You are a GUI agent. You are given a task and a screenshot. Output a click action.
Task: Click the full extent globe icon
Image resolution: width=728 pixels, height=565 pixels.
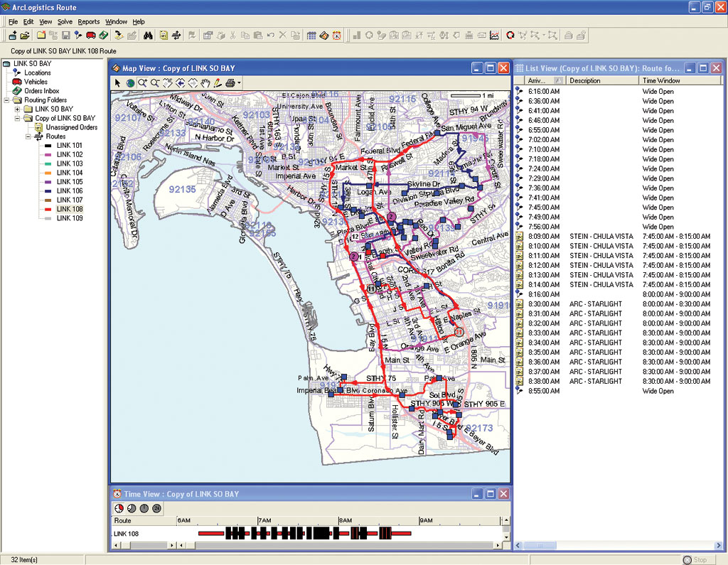point(131,83)
